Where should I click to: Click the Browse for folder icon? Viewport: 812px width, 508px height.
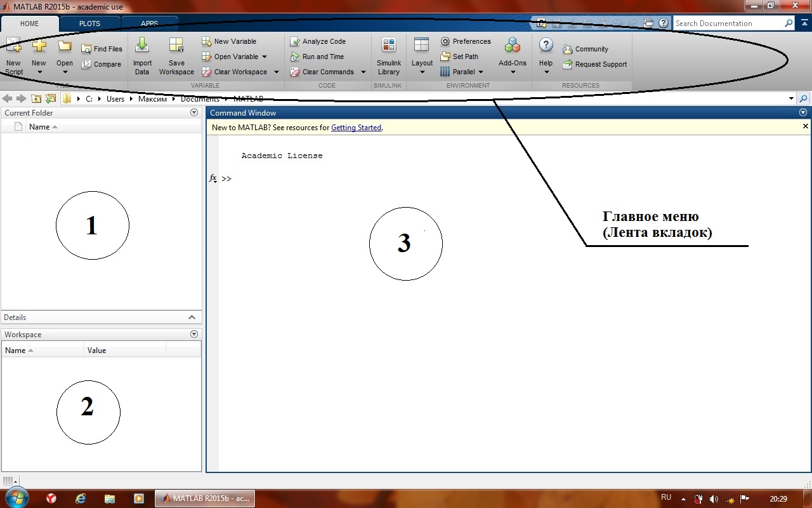coord(51,98)
